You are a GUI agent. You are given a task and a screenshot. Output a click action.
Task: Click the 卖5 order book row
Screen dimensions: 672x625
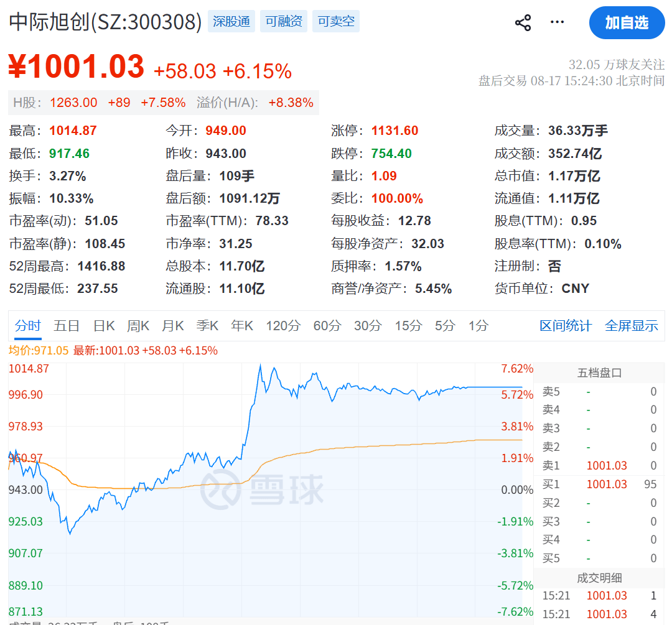tap(599, 392)
